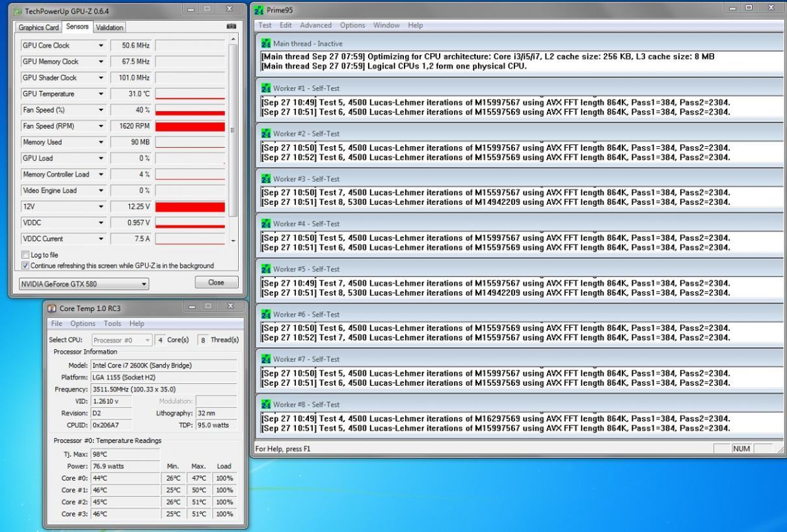The height and width of the screenshot is (532, 787).
Task: Switch to the Validation tab in GPU-Z
Action: tap(109, 27)
